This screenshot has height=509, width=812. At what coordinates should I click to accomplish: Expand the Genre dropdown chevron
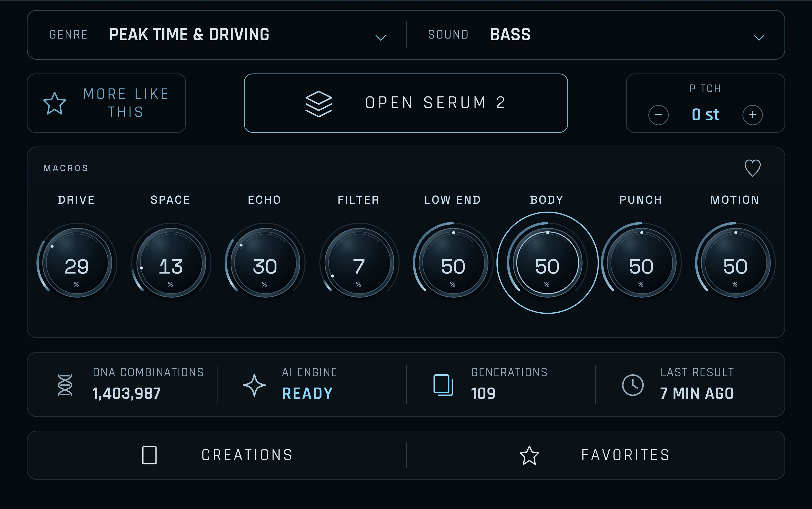(381, 37)
